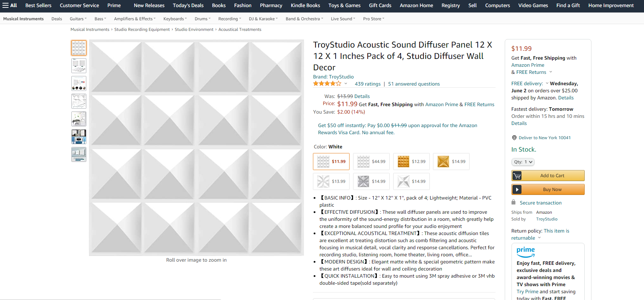Choose the last $14.99 white pinwheel option

[x=411, y=181]
